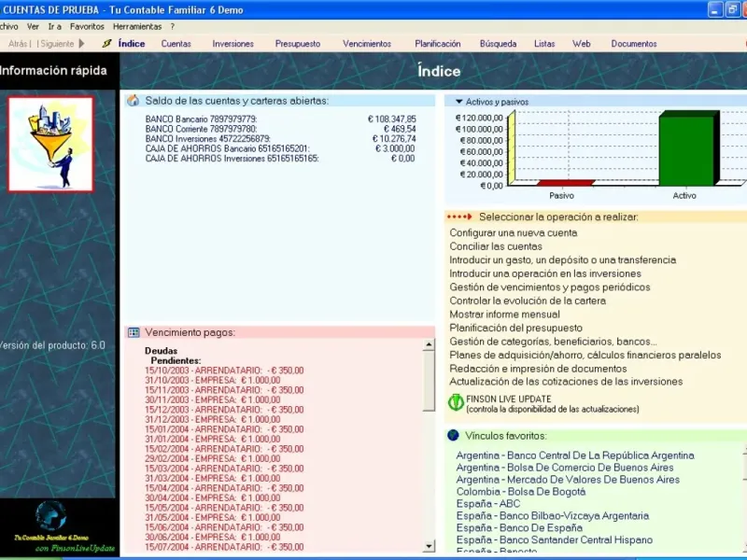Select the Índice tab
The height and width of the screenshot is (560, 747).
point(132,44)
